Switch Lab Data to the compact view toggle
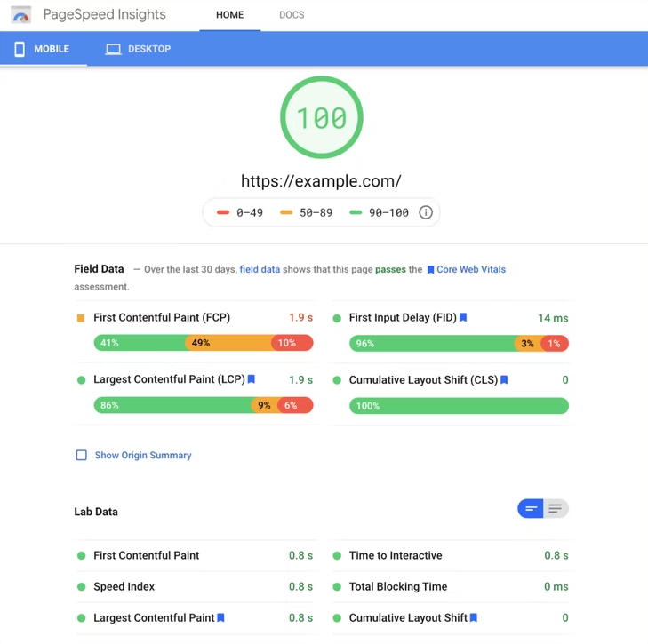Viewport: 648px width, 644px height. point(531,508)
